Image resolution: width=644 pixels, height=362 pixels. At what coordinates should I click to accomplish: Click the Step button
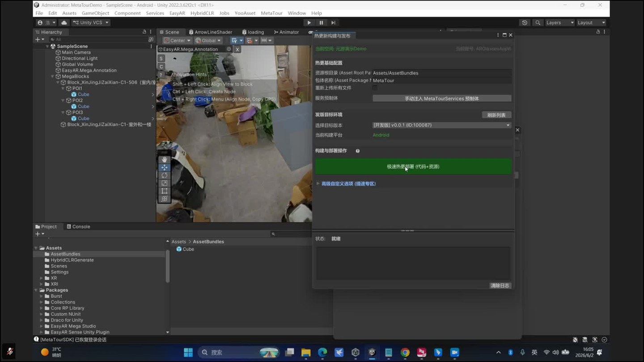click(x=333, y=23)
